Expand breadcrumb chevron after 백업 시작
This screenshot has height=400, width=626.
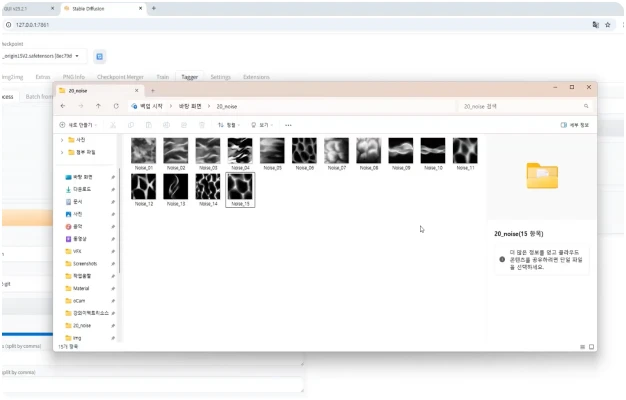(x=171, y=106)
